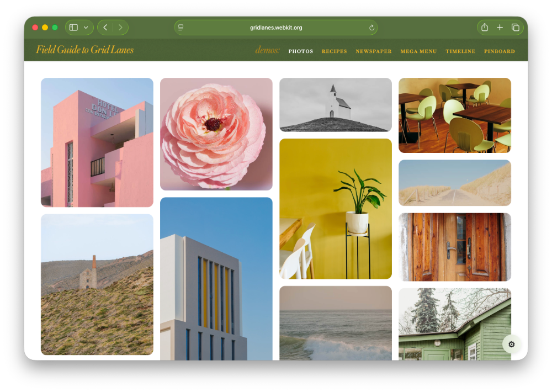Open the white building blue sky photo

click(216, 279)
